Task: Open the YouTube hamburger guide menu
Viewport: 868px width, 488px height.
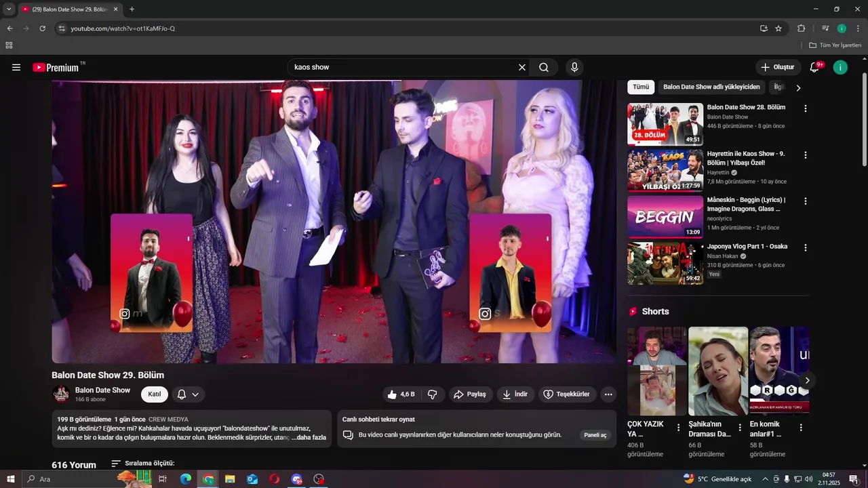Action: coord(16,67)
